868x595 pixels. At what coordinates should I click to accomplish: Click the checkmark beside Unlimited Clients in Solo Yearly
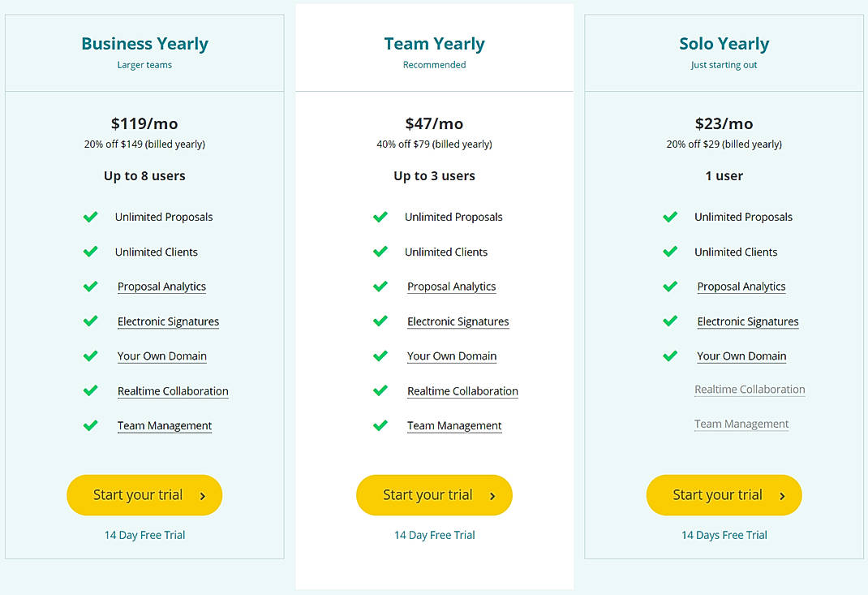(x=670, y=252)
